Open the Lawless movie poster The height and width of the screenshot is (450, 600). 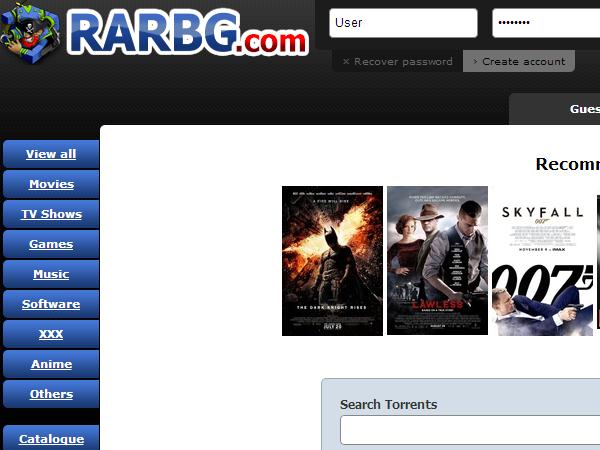437,261
